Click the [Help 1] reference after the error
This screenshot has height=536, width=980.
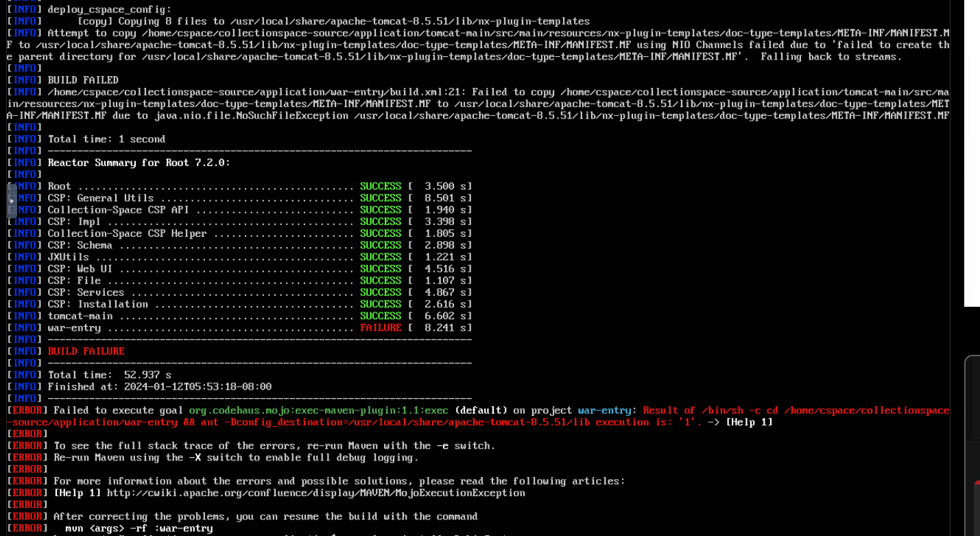(749, 422)
